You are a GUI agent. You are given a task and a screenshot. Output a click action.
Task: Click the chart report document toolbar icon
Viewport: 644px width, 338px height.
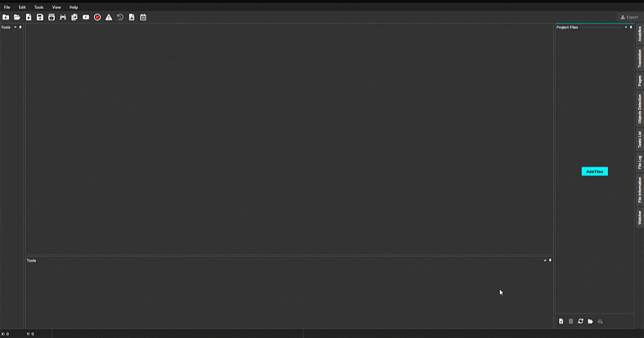pos(132,17)
